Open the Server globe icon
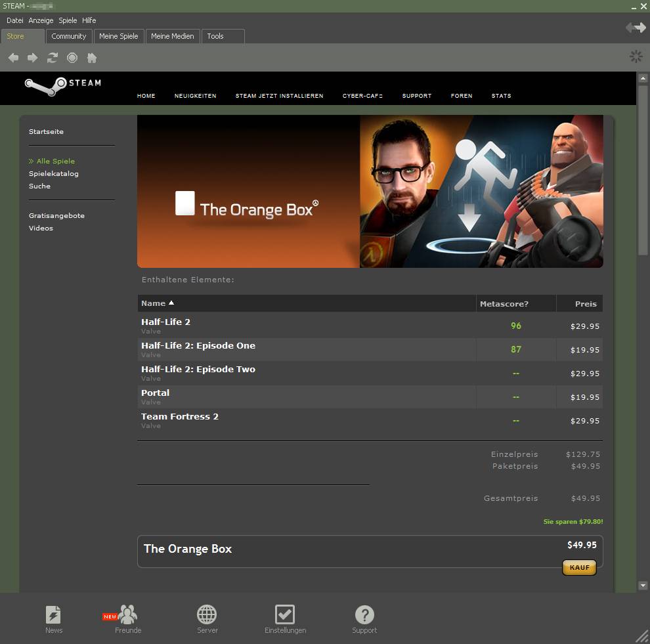This screenshot has height=644, width=650. (207, 615)
